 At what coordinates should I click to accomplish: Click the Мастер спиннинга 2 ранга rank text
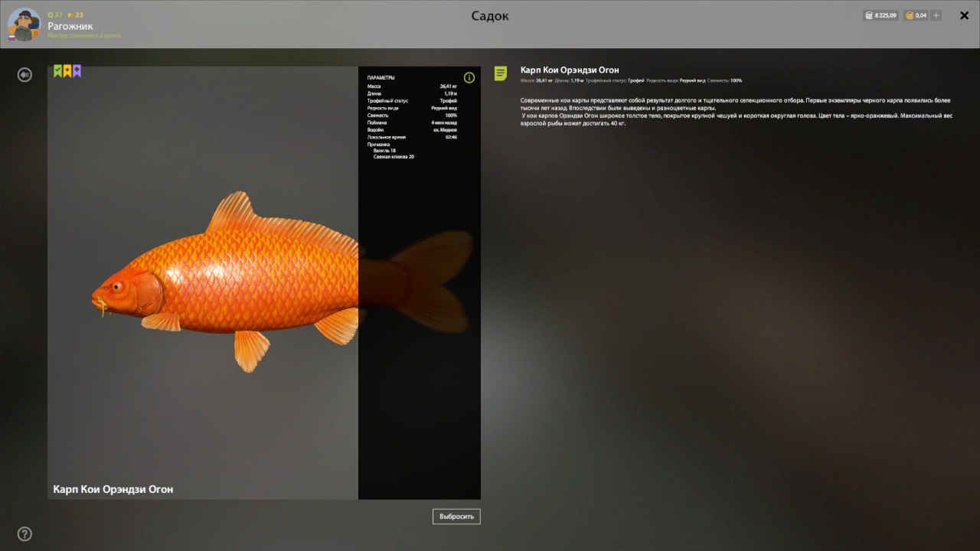[x=83, y=35]
